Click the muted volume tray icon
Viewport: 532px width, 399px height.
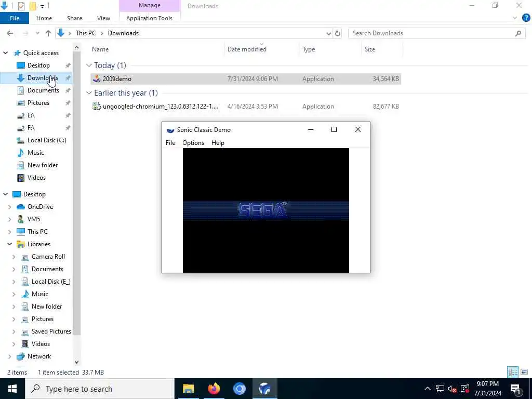pos(452,389)
